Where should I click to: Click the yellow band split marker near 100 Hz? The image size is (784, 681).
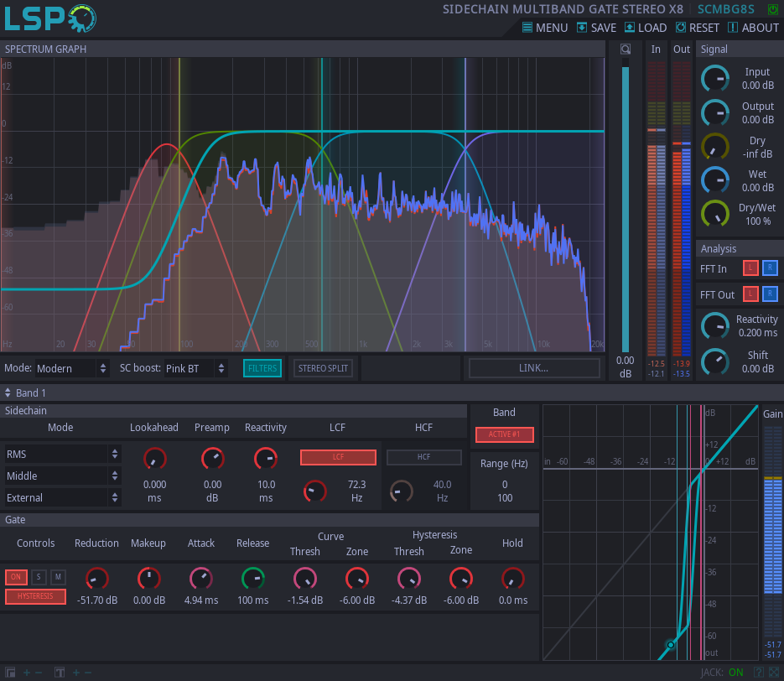click(x=179, y=204)
